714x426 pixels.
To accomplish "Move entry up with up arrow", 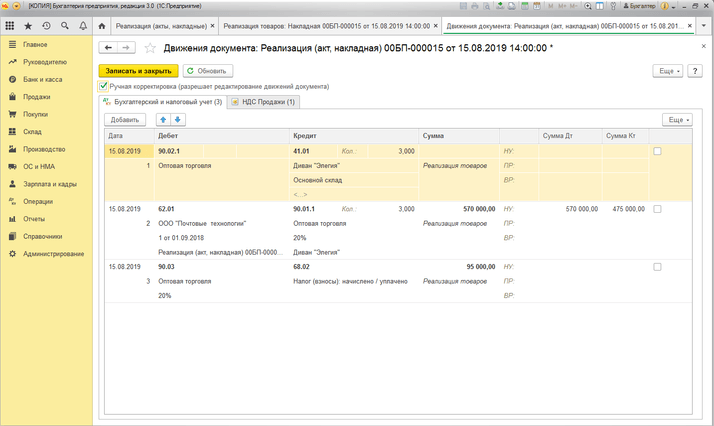I will coord(163,120).
